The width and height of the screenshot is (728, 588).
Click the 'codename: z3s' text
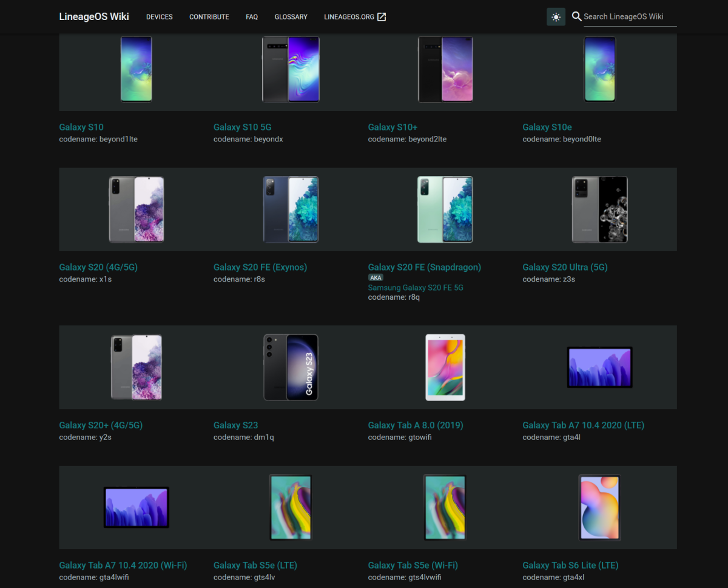coord(549,279)
